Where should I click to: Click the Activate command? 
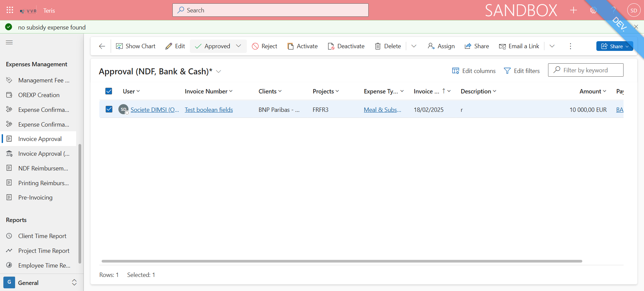click(302, 46)
